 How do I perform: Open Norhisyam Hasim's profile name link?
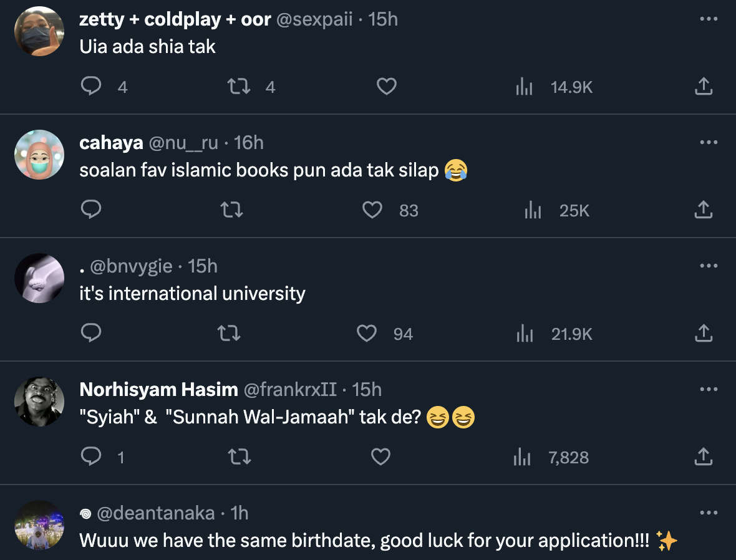[x=158, y=390]
